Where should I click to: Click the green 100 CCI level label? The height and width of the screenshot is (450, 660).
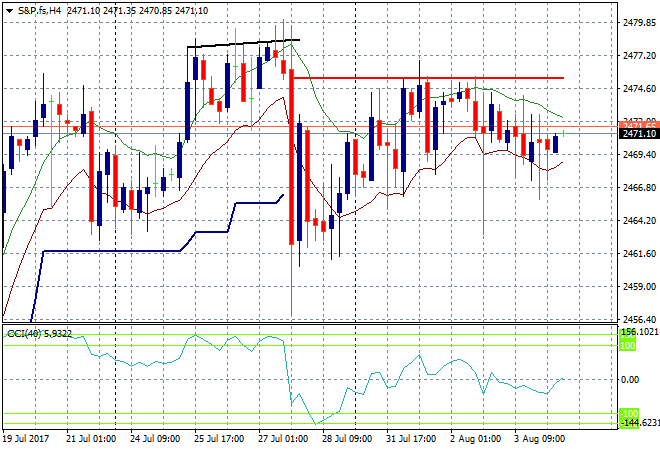(x=627, y=346)
